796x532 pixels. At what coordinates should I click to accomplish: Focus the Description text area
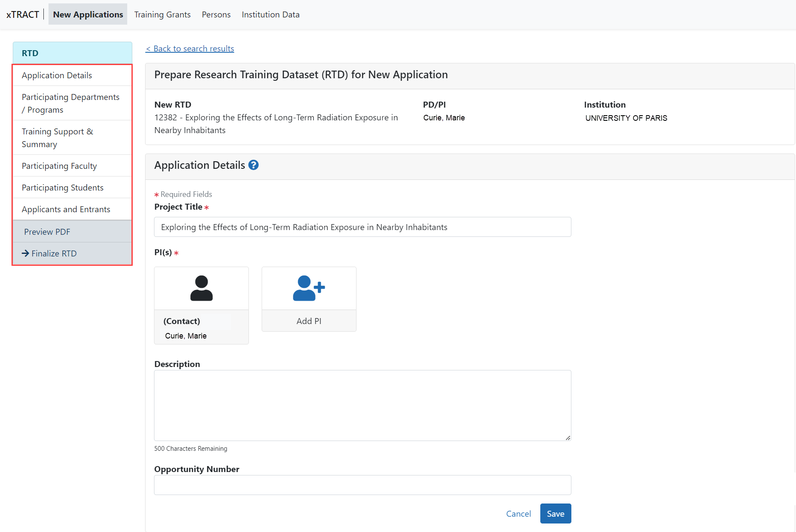pos(362,405)
